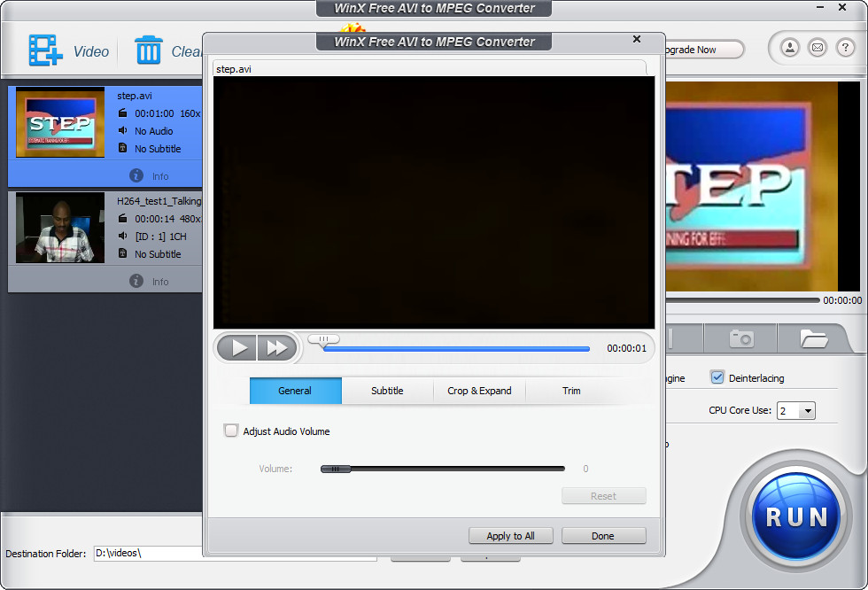This screenshot has width=868, height=590.
Task: Click the subtitle icon for H264_test1_Talking
Action: tap(122, 253)
